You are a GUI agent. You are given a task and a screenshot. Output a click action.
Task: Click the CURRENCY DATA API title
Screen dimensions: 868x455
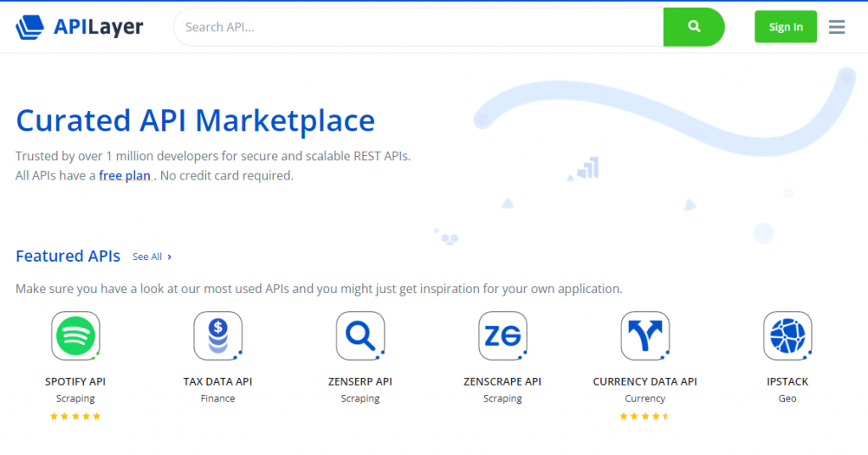coord(645,381)
